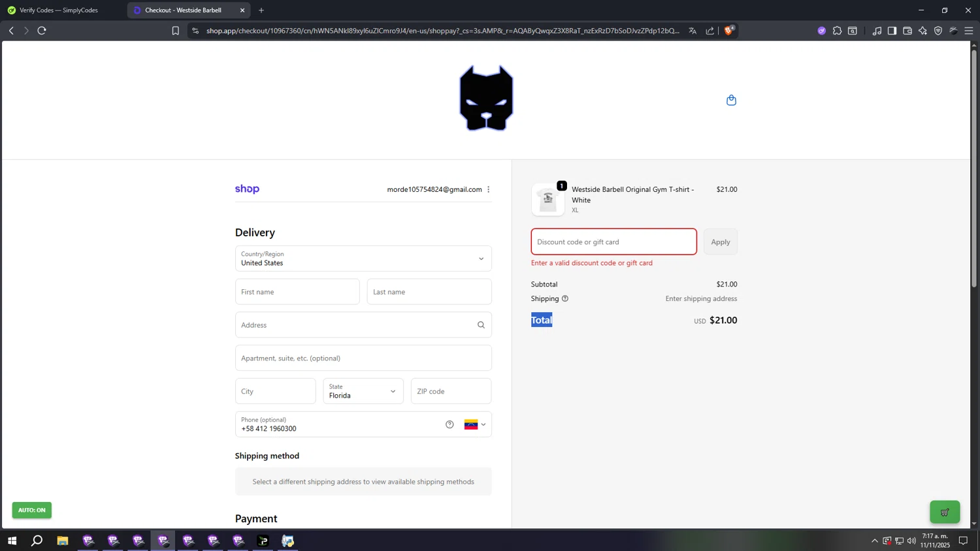Open Brave Shields lion icon
Image resolution: width=980 pixels, height=551 pixels.
coord(729,30)
